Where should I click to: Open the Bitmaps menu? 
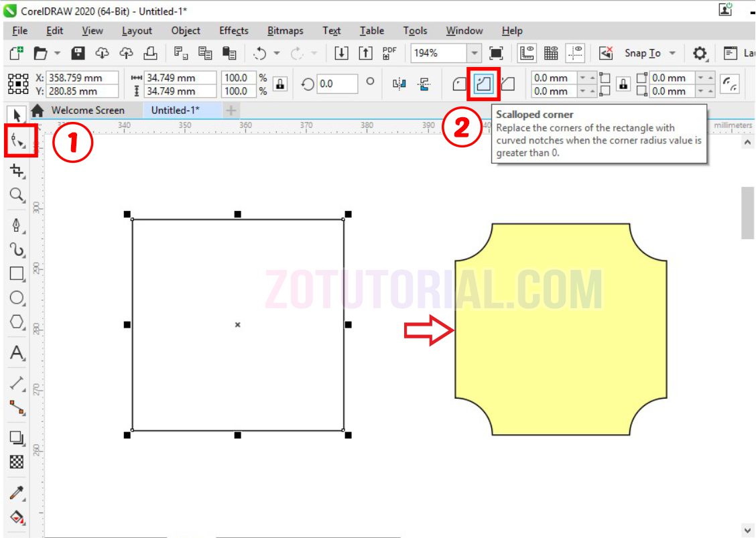[x=285, y=31]
